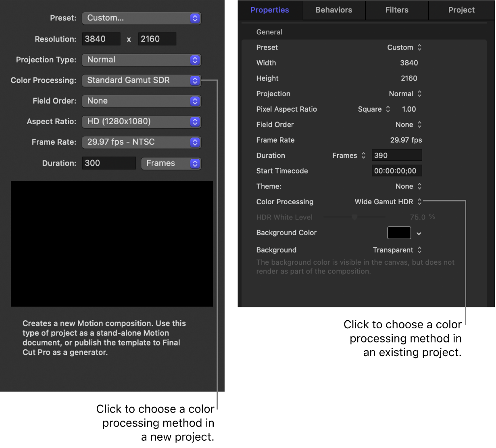Click the Theme stepper arrows next to None

(x=420, y=186)
